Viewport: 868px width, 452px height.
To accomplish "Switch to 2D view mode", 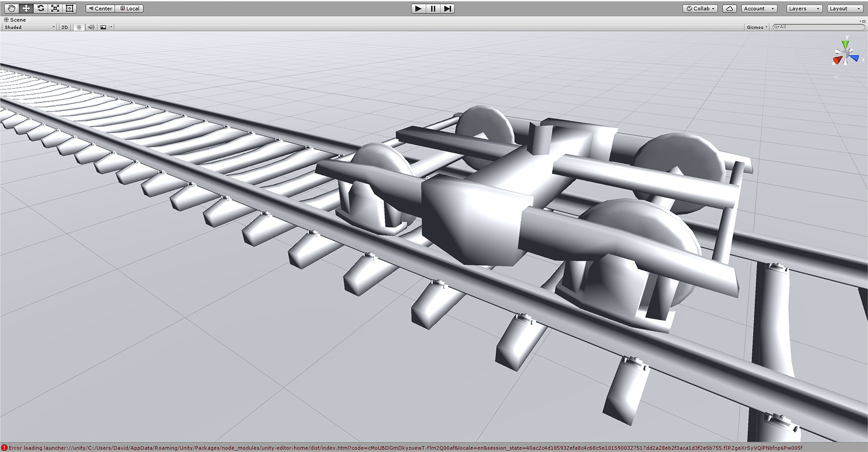I will [64, 27].
